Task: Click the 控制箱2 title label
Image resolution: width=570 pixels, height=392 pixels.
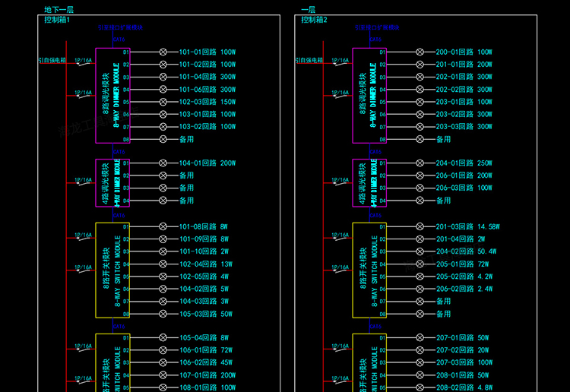Action: (314, 21)
